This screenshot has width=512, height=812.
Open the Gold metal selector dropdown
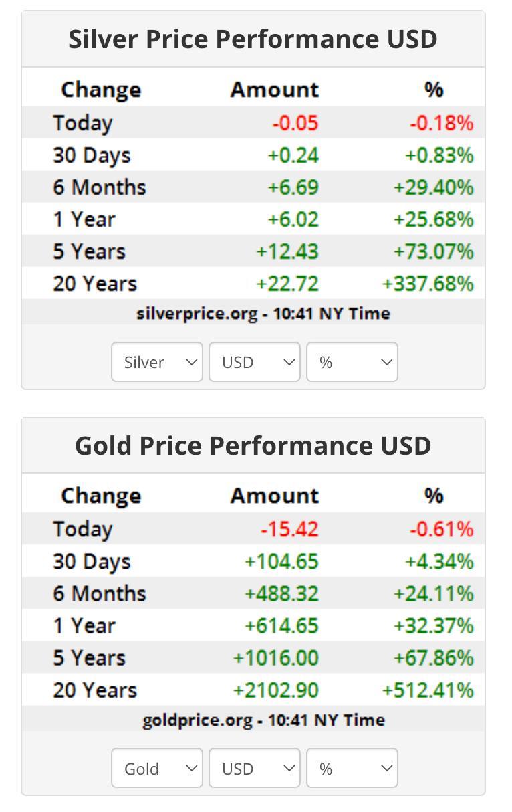point(157,768)
